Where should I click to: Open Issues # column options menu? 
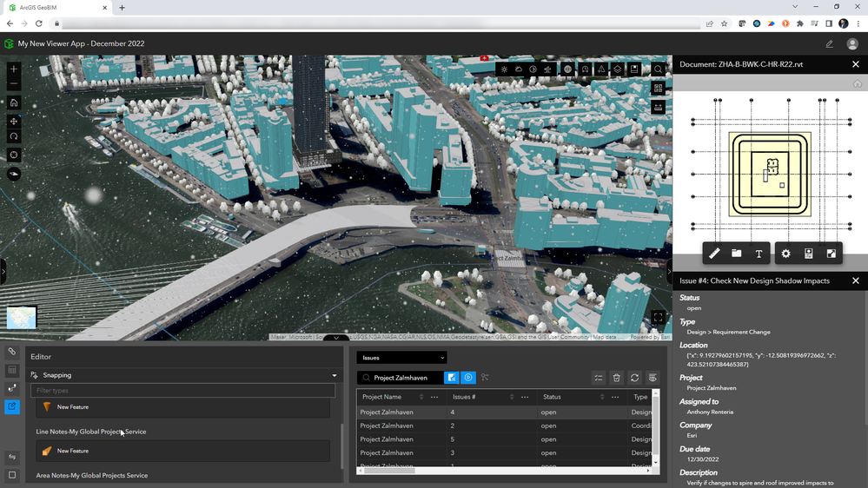525,397
